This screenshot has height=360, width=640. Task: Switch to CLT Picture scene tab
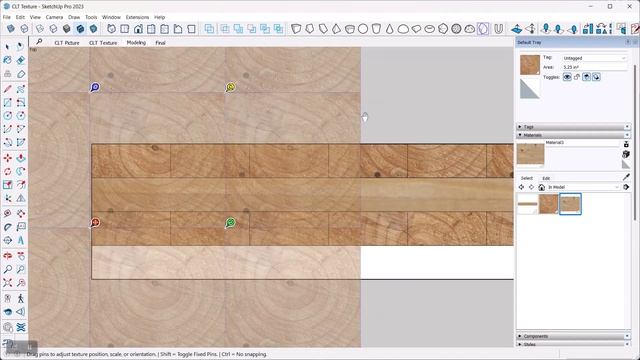[67, 42]
